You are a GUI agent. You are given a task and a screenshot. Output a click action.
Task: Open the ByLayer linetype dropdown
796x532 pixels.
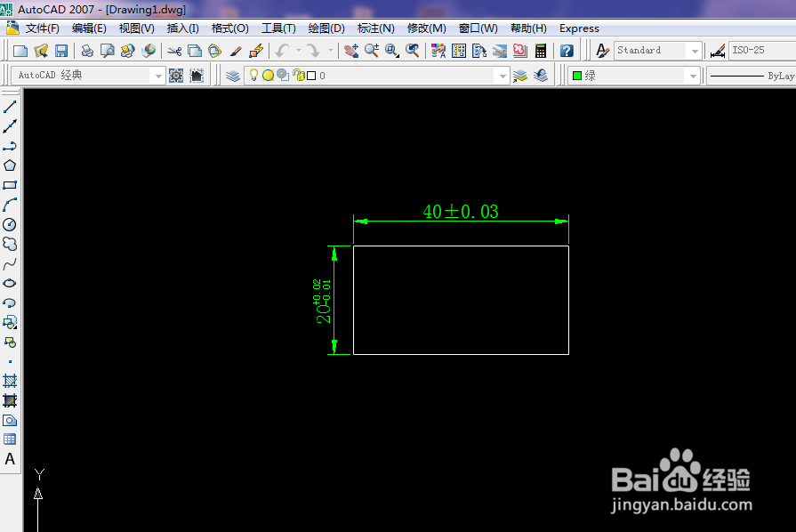(x=752, y=76)
